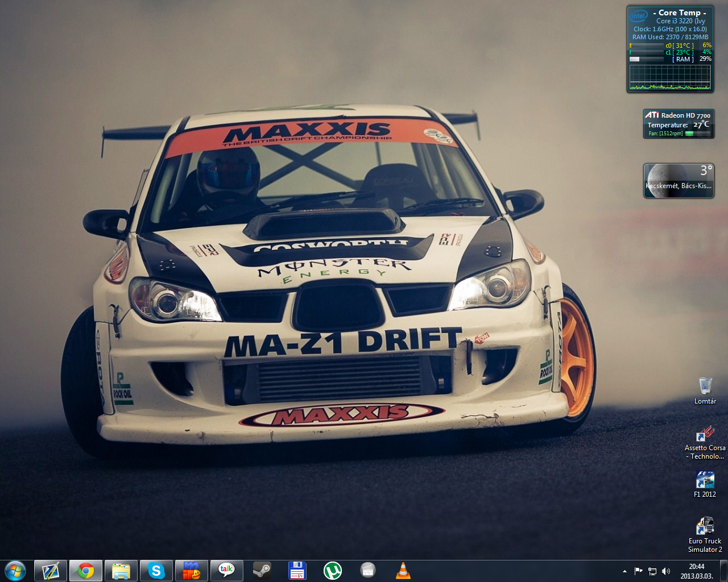The image size is (728, 582).
Task: Click the 'Kecskemét, Bács-Kis...' location link
Action: (x=679, y=186)
